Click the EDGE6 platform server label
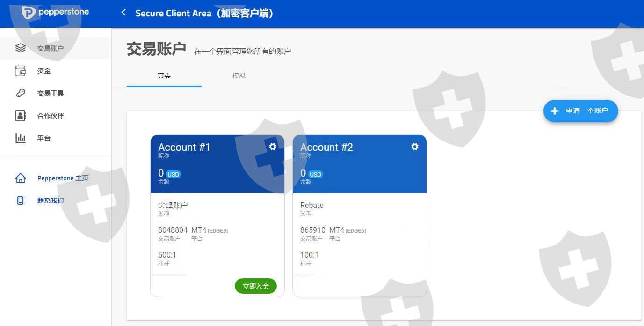Screen dimensions: 644x326 point(356,231)
